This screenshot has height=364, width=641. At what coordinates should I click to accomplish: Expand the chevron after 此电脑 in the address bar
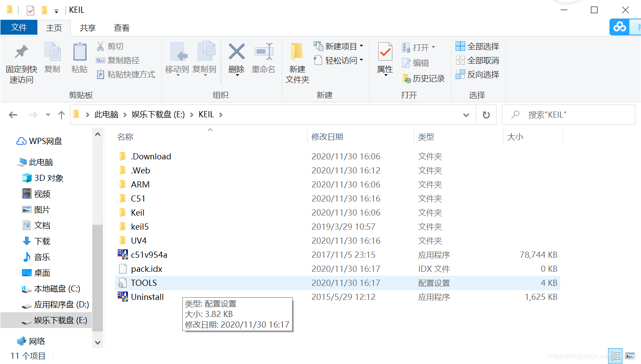click(x=125, y=115)
